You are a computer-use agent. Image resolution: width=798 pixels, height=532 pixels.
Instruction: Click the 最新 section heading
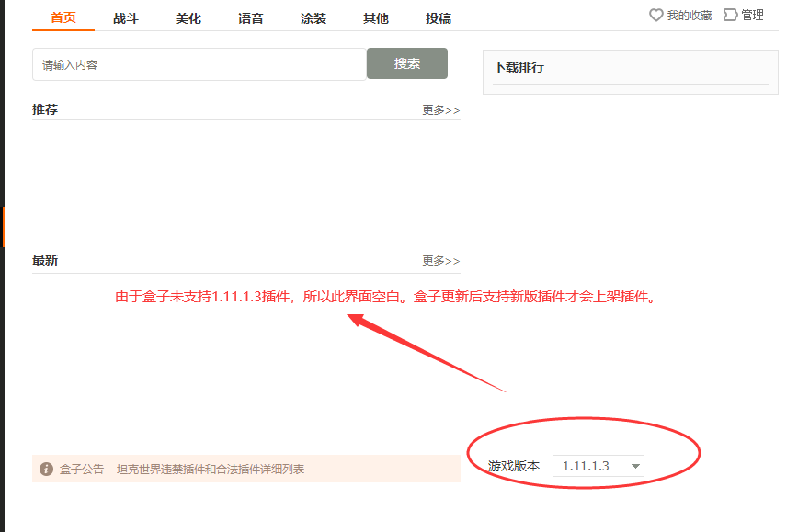45,260
